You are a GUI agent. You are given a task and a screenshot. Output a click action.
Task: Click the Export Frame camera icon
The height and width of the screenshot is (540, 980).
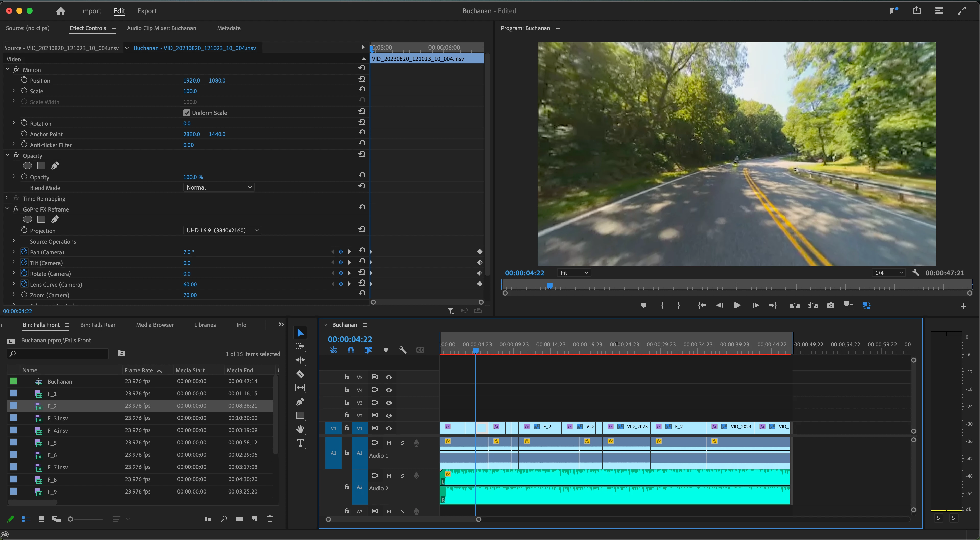point(830,306)
